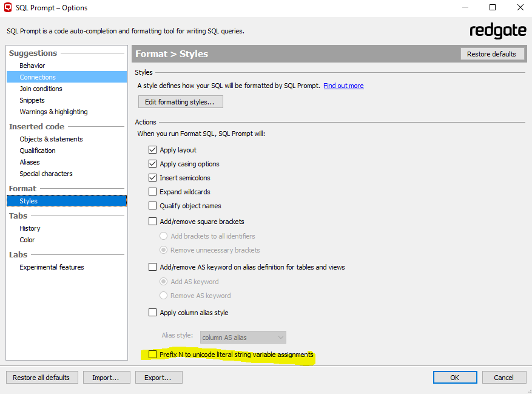Open the Alias style dropdown
The width and height of the screenshot is (532, 394).
pyautogui.click(x=243, y=338)
